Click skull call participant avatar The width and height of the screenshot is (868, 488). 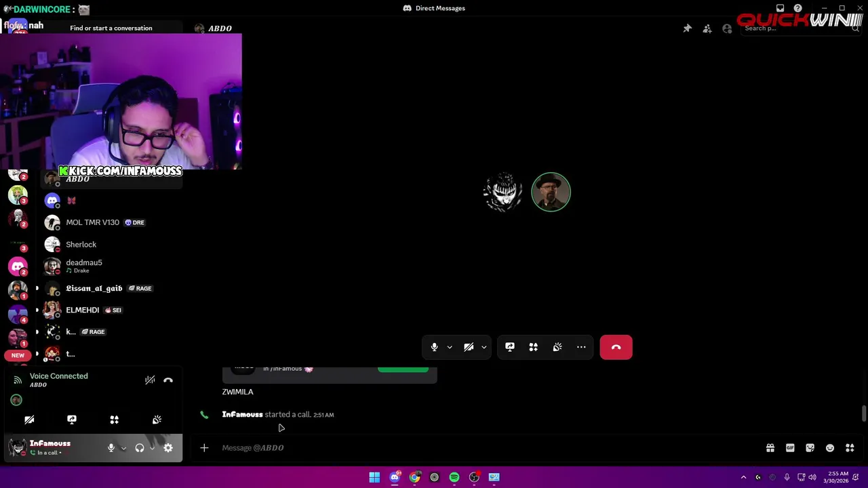(502, 192)
